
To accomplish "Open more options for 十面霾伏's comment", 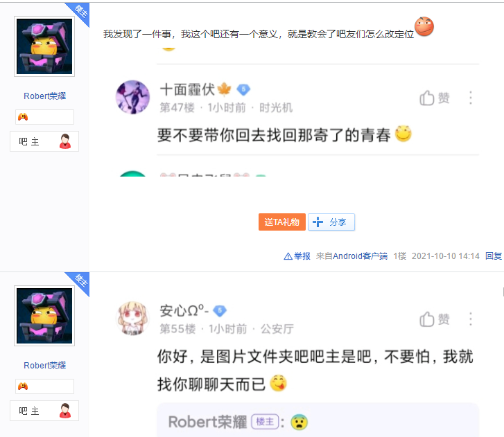I will click(x=471, y=98).
